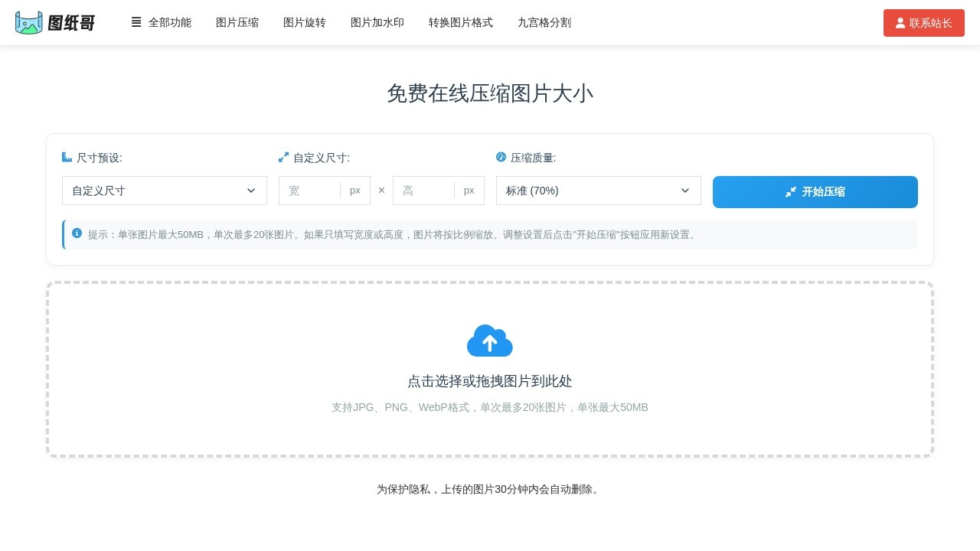
Task: Click the cloud upload icon
Action: (490, 341)
